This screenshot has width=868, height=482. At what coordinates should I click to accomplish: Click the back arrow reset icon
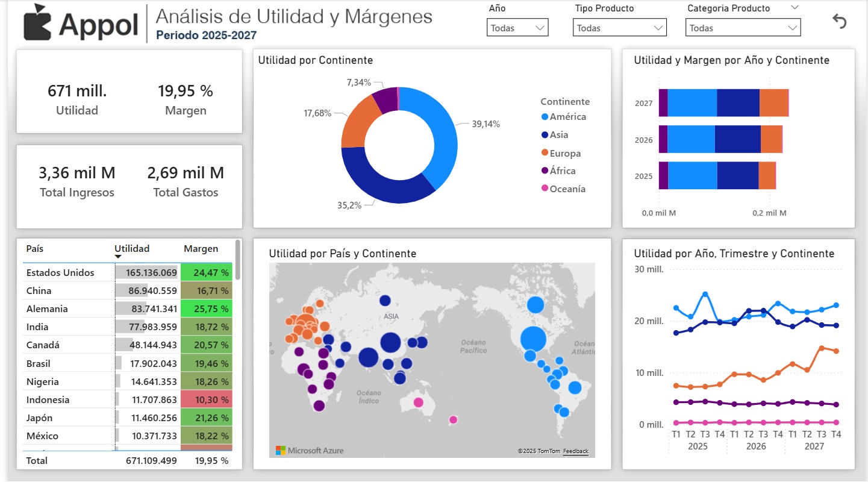click(x=839, y=22)
